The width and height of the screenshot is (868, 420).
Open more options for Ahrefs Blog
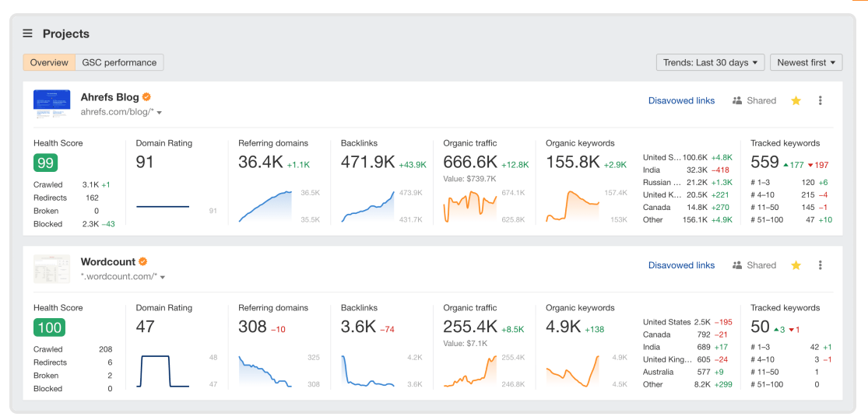821,100
